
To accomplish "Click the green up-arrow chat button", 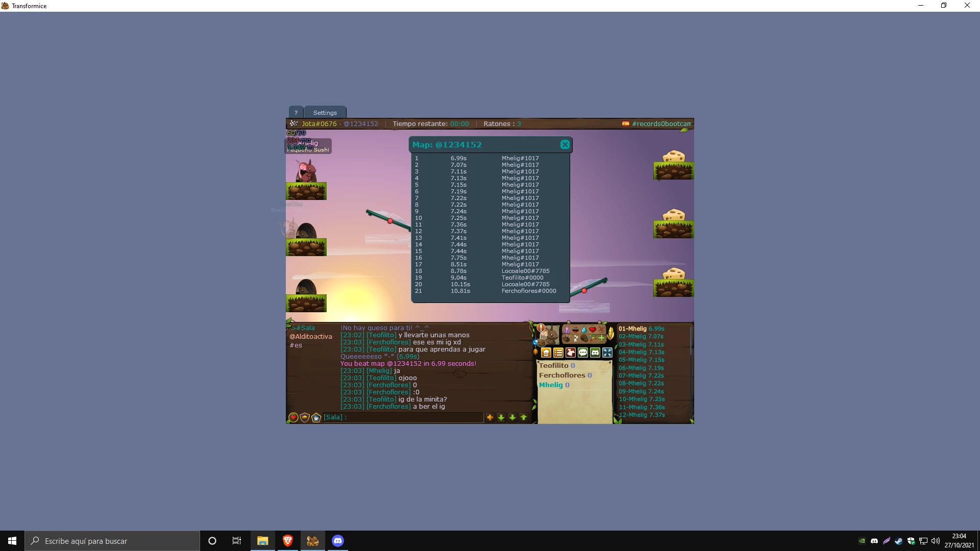I will click(524, 417).
